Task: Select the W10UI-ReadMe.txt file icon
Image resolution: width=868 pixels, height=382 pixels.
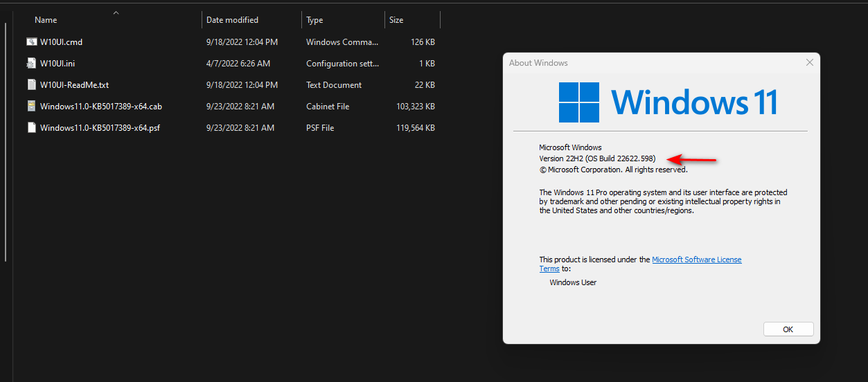Action: pos(31,85)
